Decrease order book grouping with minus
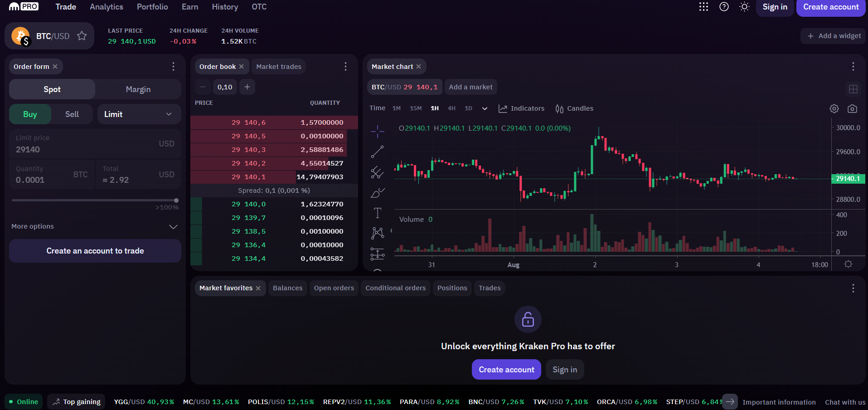Screen dimensions: 868x410 203,87
